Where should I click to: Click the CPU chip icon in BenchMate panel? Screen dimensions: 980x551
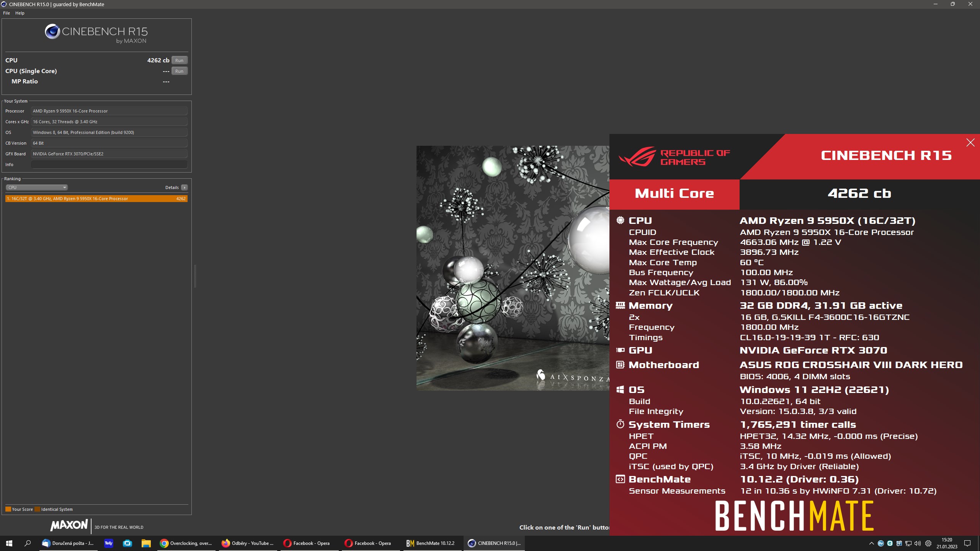[620, 220]
